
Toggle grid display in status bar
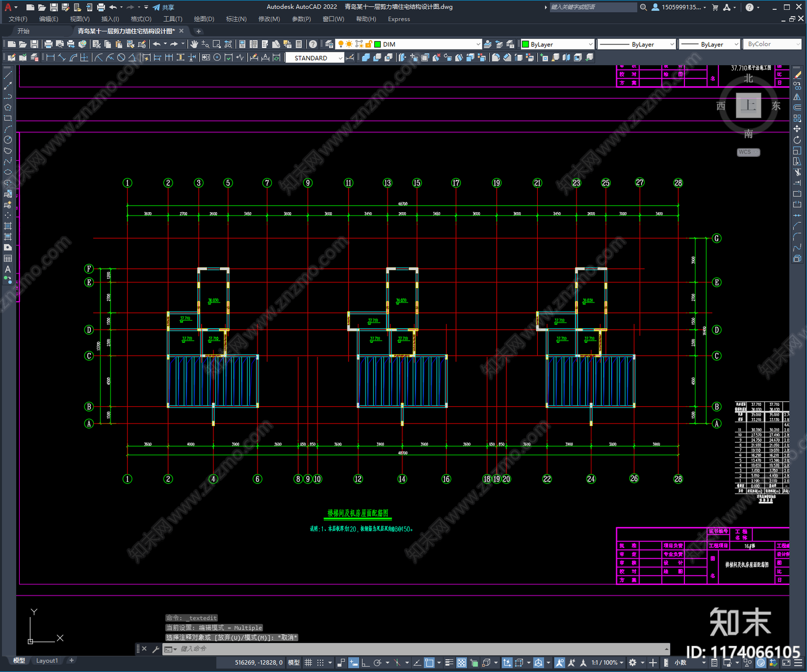point(308,662)
